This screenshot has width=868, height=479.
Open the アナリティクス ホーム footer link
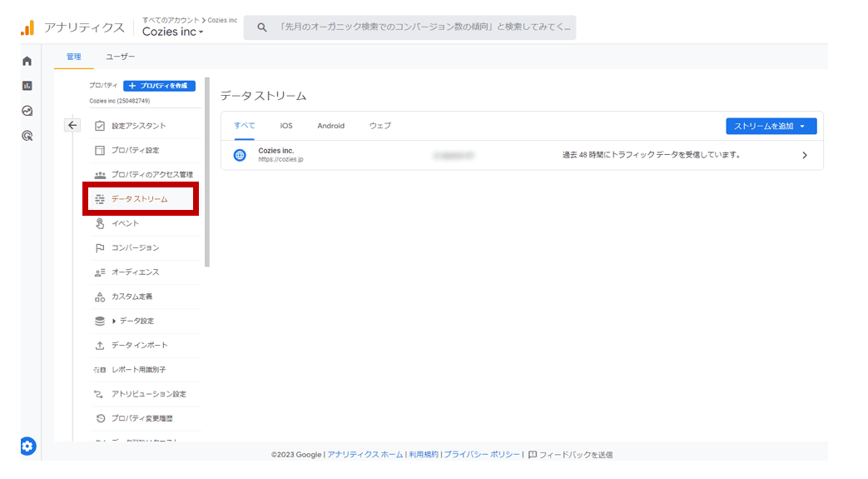pyautogui.click(x=365, y=455)
